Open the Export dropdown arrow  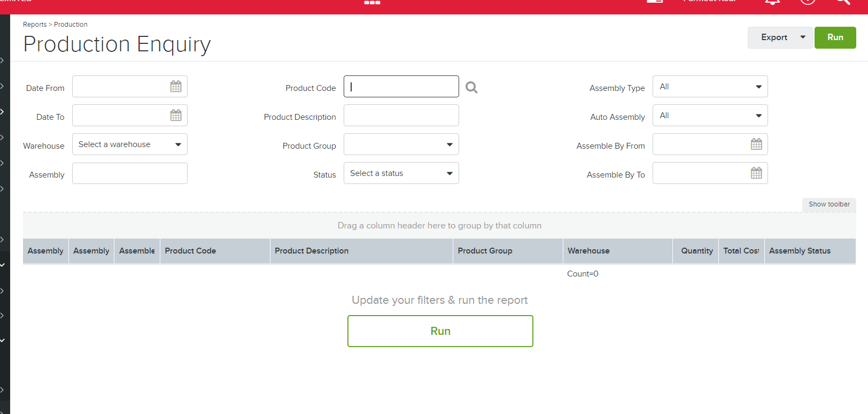point(803,37)
